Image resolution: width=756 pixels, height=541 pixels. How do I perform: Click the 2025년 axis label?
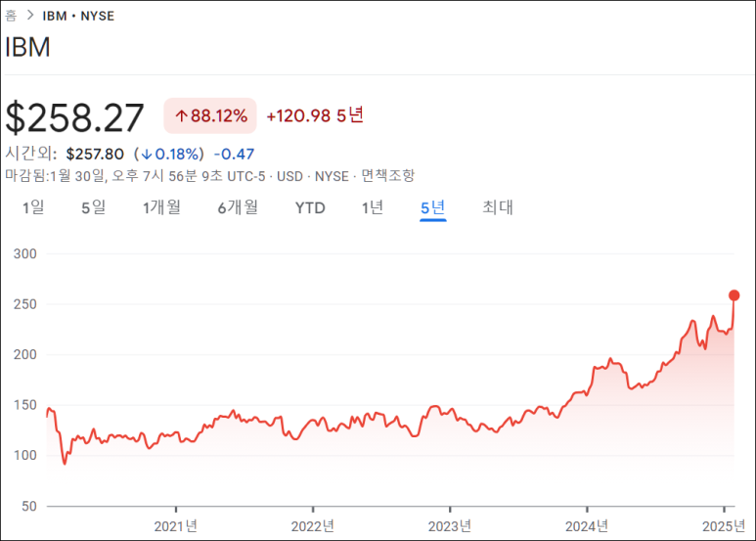point(724,526)
